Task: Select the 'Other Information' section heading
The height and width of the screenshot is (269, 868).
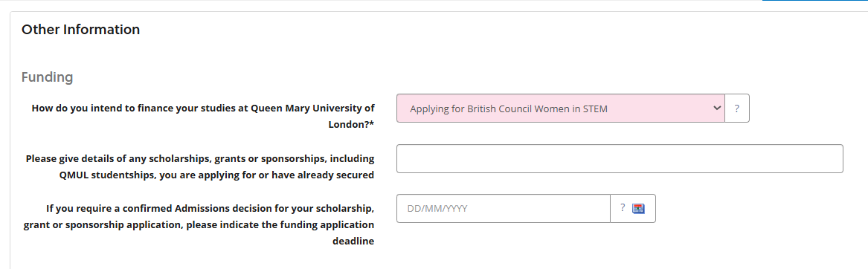Action: pos(81,29)
